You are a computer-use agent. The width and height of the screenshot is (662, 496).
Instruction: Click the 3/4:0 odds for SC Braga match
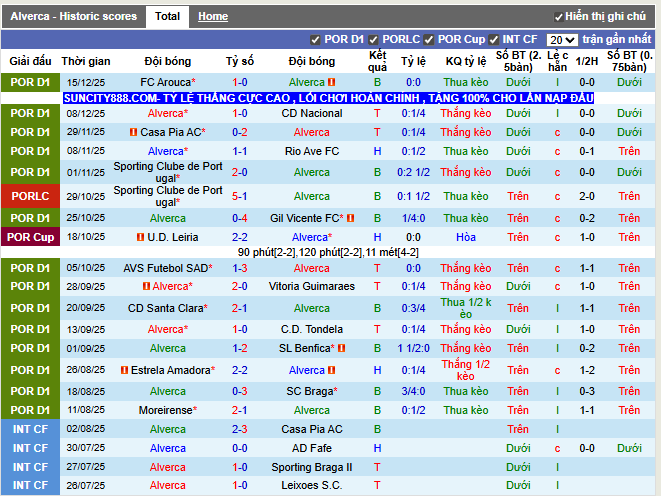413,391
